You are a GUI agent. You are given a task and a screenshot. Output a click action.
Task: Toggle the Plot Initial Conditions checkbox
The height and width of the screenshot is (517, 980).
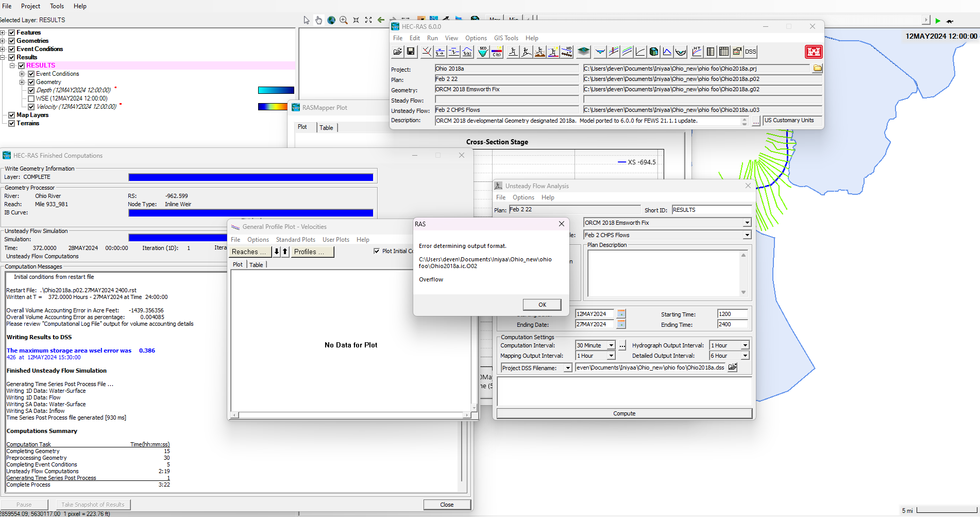pyautogui.click(x=377, y=251)
